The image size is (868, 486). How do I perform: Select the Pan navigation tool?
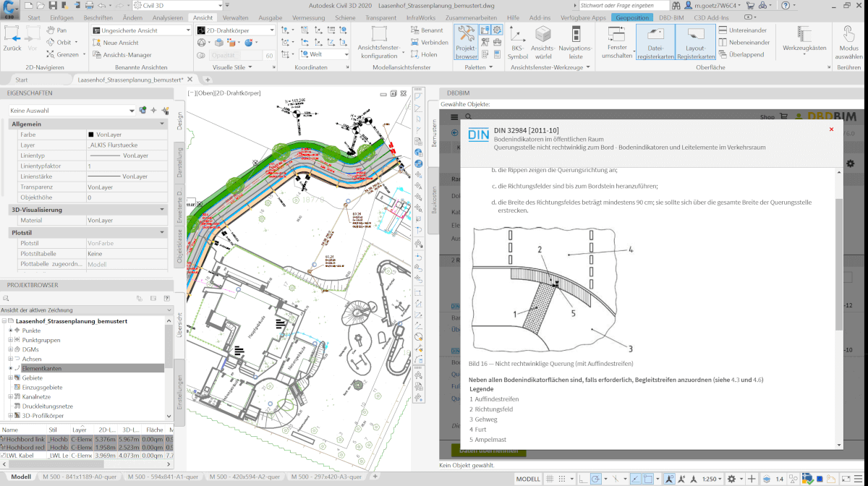click(x=56, y=30)
